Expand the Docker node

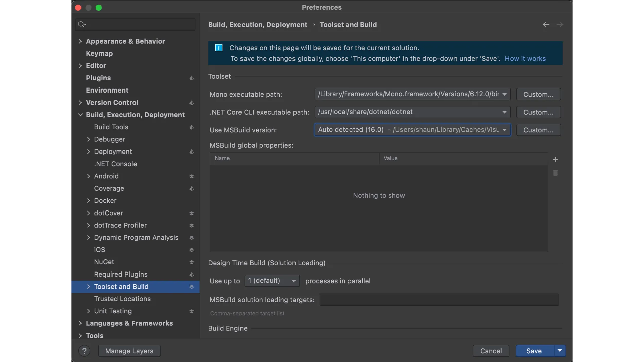[x=88, y=201]
